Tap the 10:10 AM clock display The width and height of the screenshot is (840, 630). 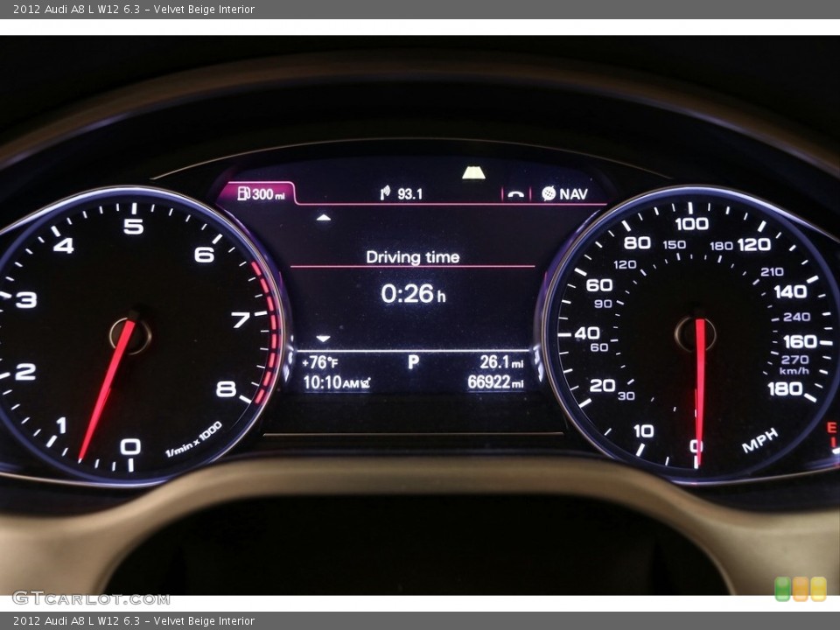click(x=331, y=382)
